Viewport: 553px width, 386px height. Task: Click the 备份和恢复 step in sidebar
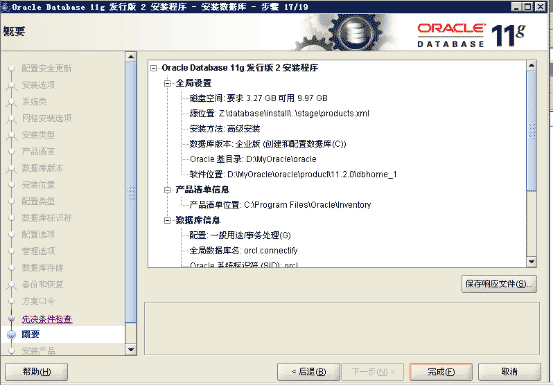point(42,284)
